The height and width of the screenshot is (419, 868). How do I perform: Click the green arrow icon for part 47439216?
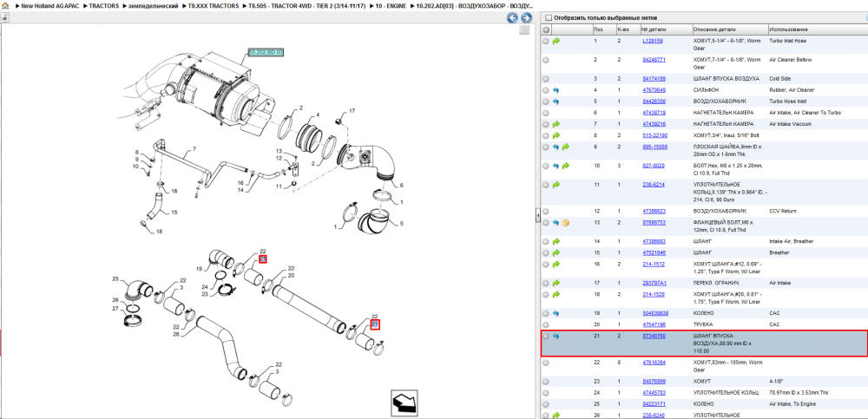click(556, 124)
